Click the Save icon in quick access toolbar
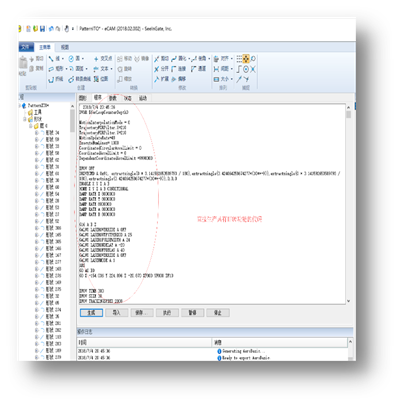This screenshot has height=405, width=400. click(x=42, y=29)
